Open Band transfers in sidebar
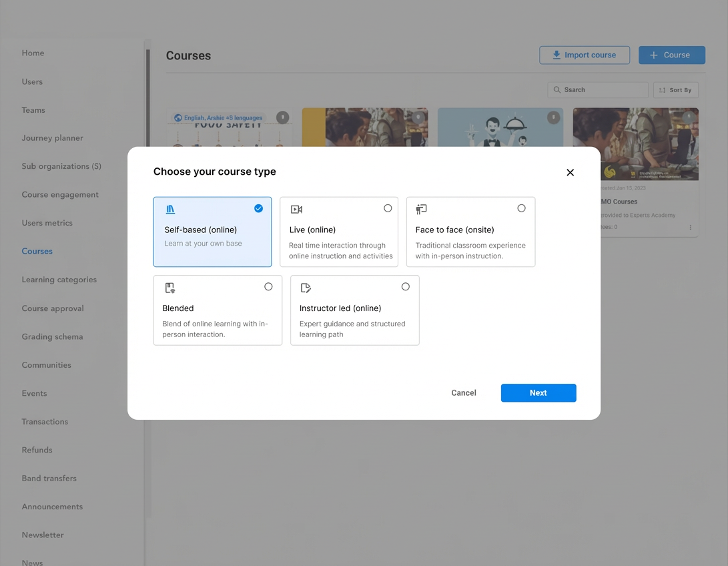This screenshot has height=566, width=728. pyautogui.click(x=49, y=479)
